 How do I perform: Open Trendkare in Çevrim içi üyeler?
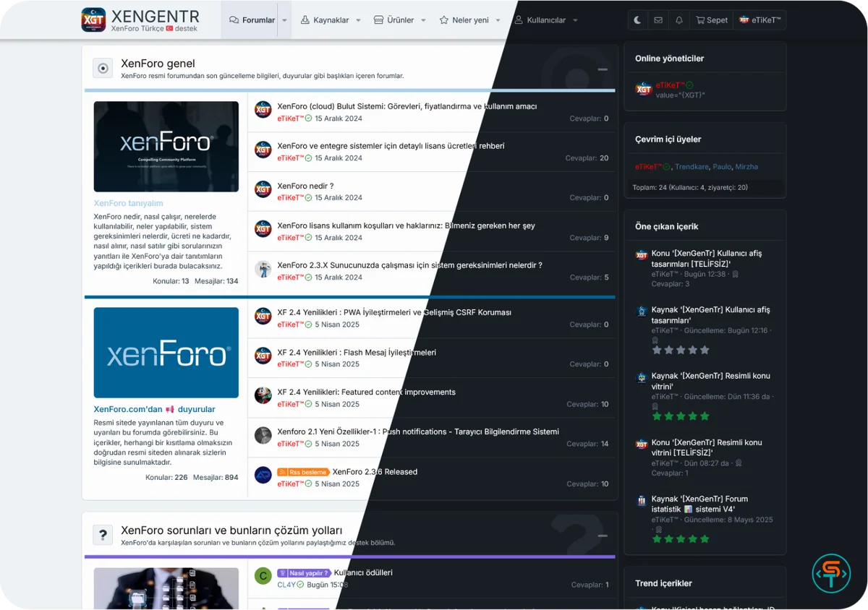(x=692, y=167)
